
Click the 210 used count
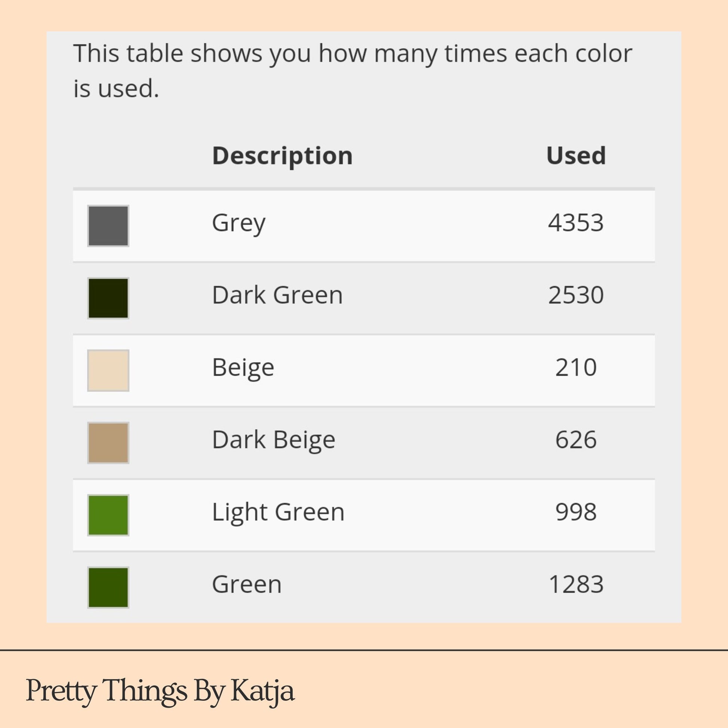[576, 367]
